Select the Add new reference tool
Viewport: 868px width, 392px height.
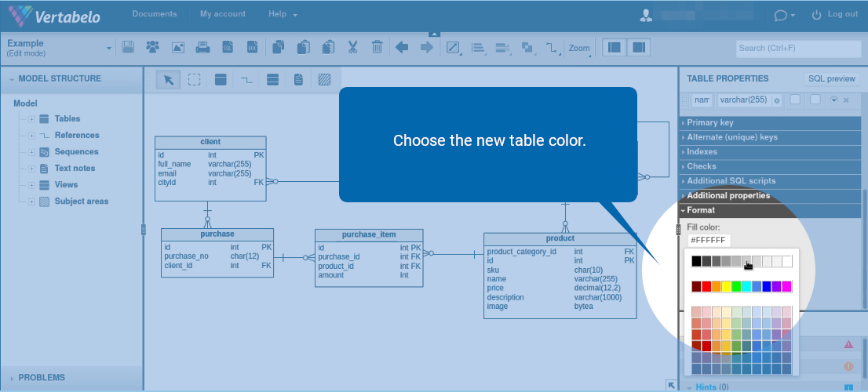pyautogui.click(x=247, y=80)
